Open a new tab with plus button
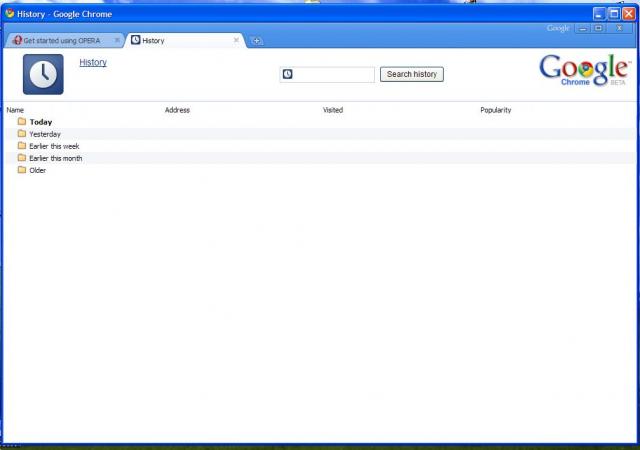Image resolution: width=640 pixels, height=450 pixels. point(256,40)
